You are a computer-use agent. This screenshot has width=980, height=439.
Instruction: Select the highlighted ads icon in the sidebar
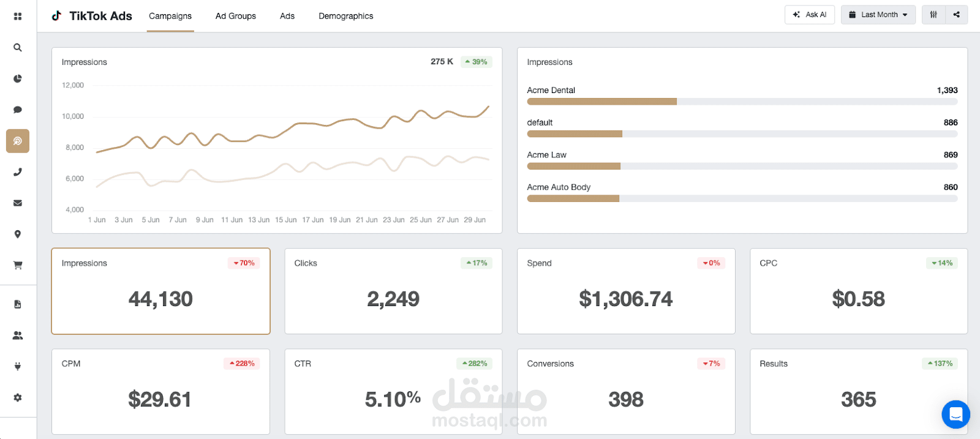[x=18, y=141]
